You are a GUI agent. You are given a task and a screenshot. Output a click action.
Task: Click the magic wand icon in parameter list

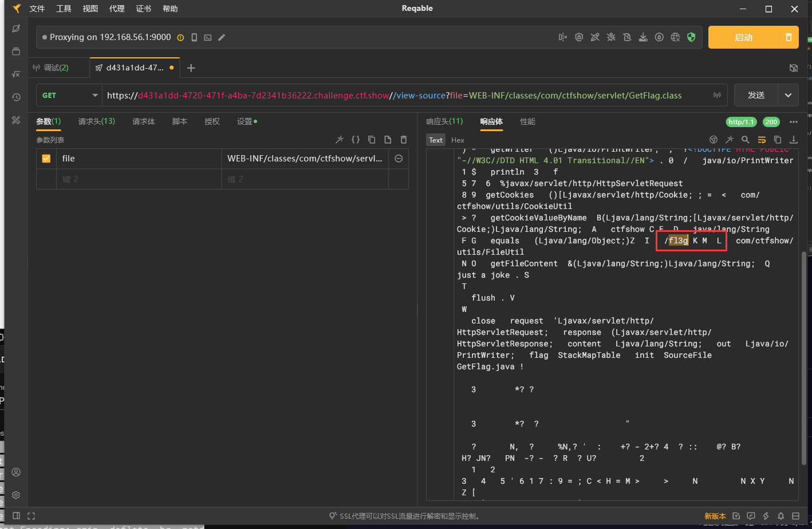[x=339, y=140]
